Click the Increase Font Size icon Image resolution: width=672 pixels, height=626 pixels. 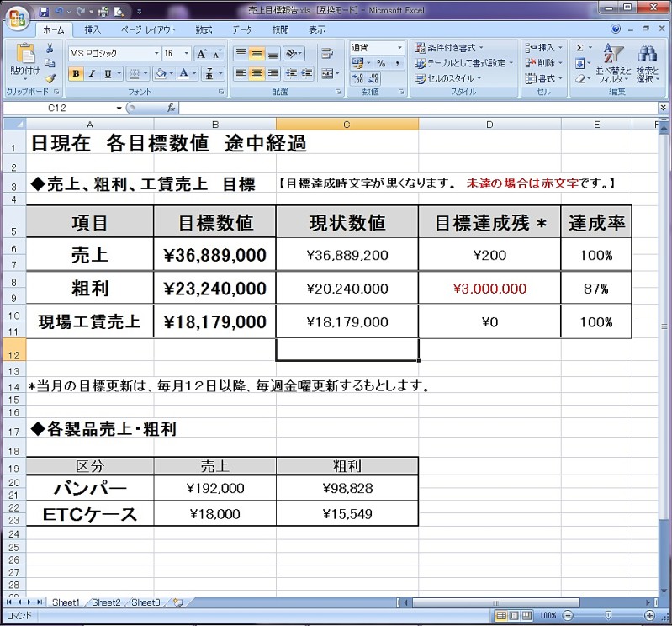[x=202, y=54]
